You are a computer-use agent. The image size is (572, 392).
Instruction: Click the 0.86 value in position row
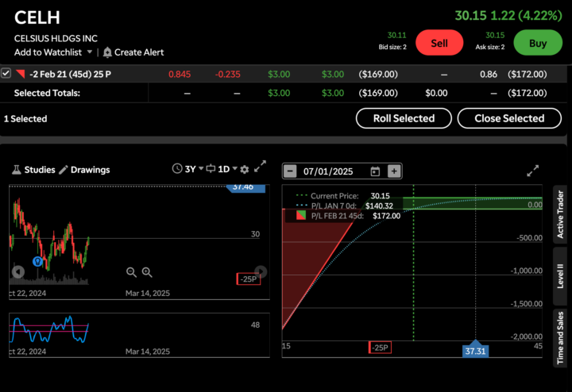point(489,75)
